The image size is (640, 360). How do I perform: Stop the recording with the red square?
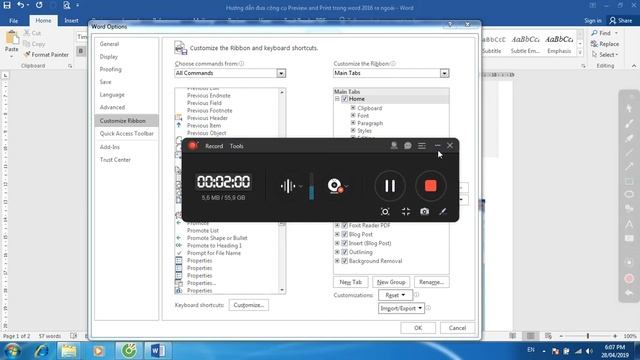click(431, 186)
